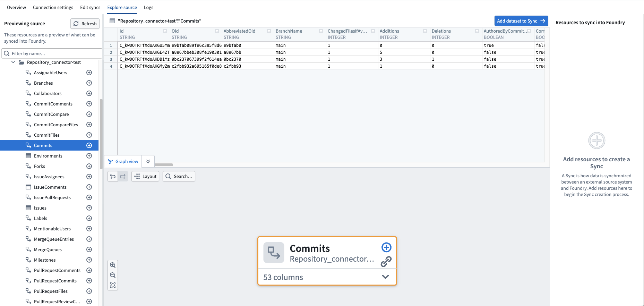Click link icon on Commits node
Image resolution: width=644 pixels, height=306 pixels.
tap(386, 262)
